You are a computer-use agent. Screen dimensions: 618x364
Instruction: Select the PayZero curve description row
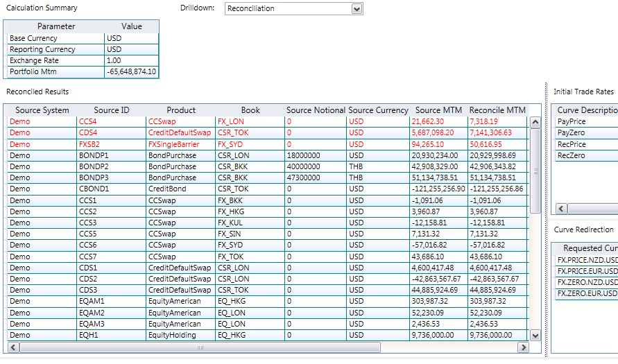(x=587, y=132)
